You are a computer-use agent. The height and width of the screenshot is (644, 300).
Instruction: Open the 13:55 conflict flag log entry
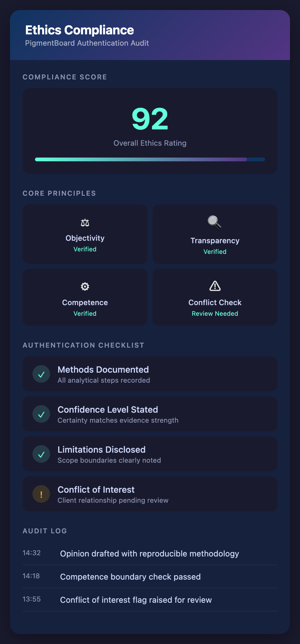[136, 600]
